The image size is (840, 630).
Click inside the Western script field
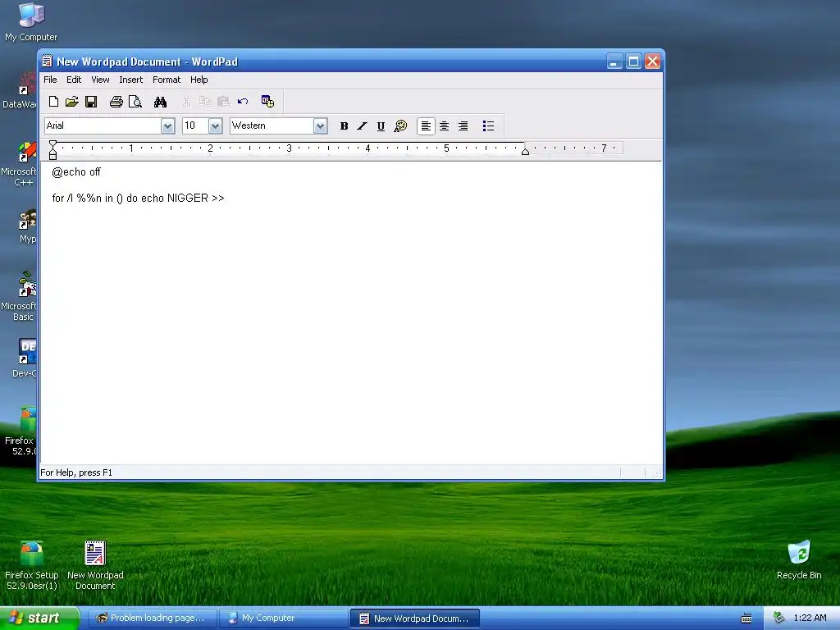[x=272, y=126]
